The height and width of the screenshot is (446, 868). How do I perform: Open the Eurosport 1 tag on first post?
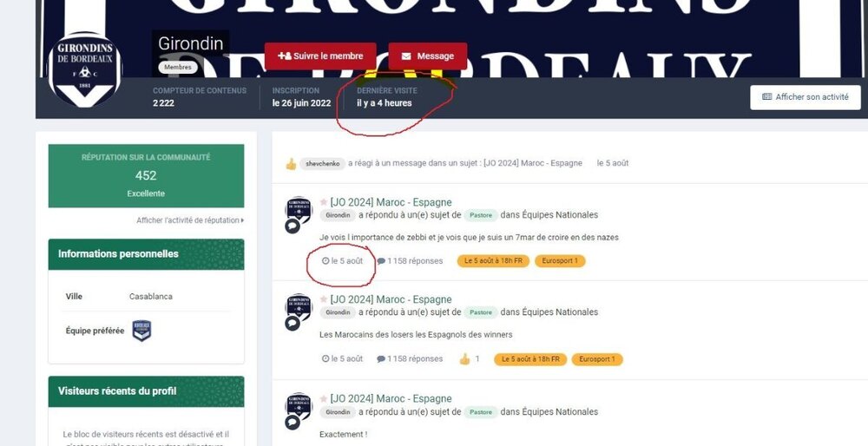(560, 260)
